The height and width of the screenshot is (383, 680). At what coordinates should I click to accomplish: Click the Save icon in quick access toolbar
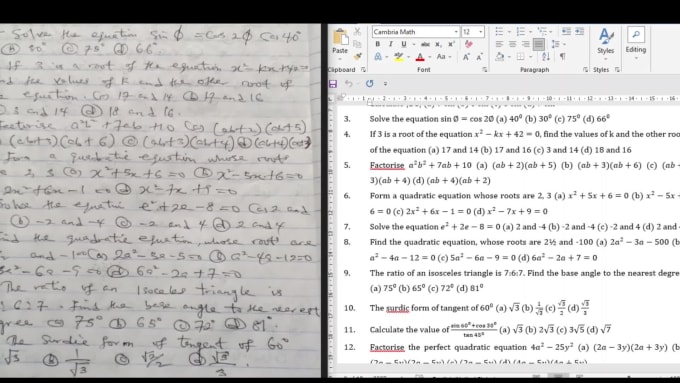(x=333, y=84)
